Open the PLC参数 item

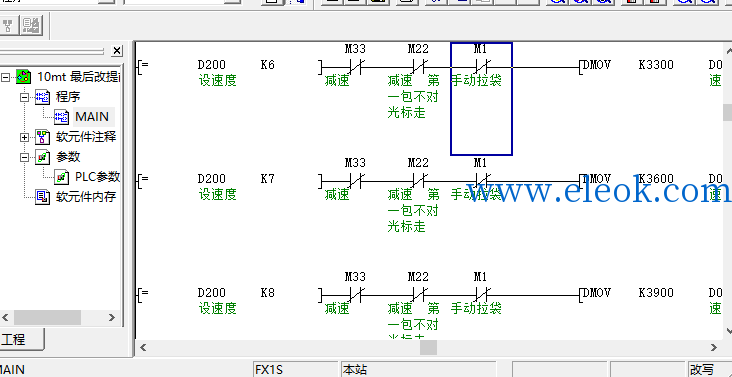point(97,177)
